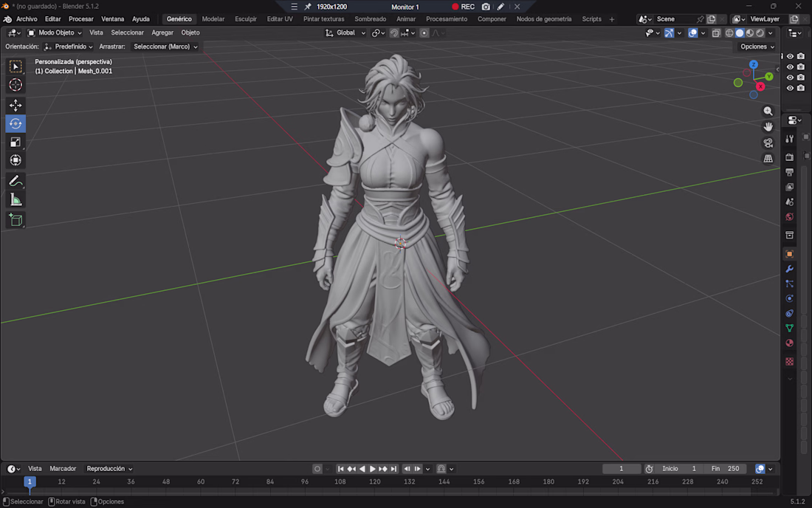
Task: Click frame 120 on the timeline ruler
Action: pos(374,481)
